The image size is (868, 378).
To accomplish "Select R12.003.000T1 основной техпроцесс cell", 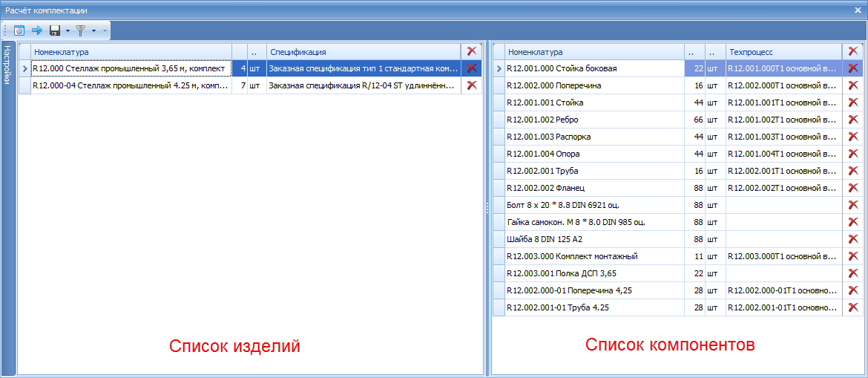I will pyautogui.click(x=784, y=257).
